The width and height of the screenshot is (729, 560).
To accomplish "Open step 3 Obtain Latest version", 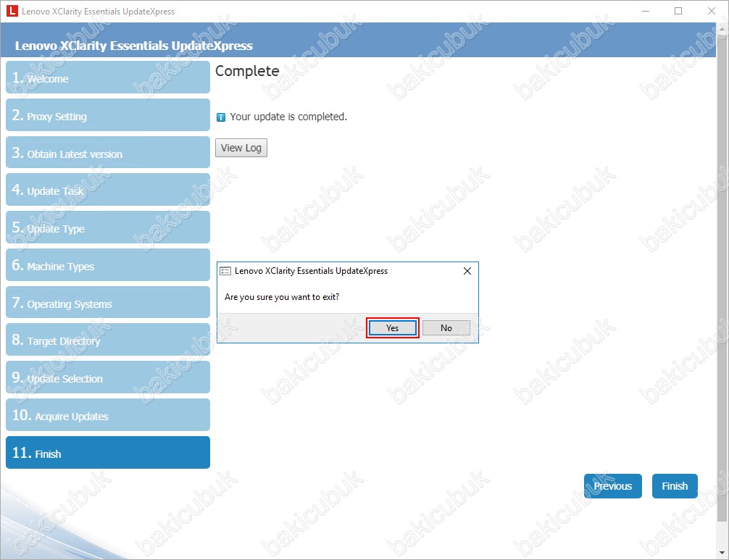I will [108, 152].
